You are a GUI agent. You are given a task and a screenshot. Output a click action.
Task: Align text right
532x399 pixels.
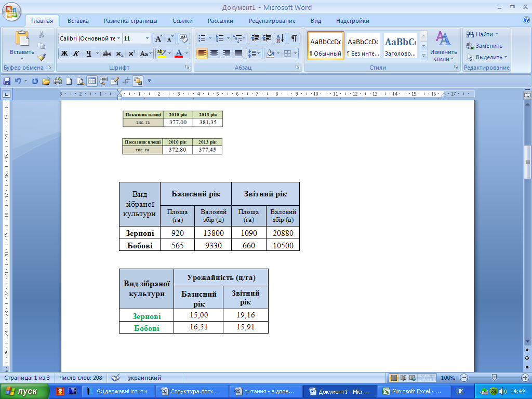227,54
